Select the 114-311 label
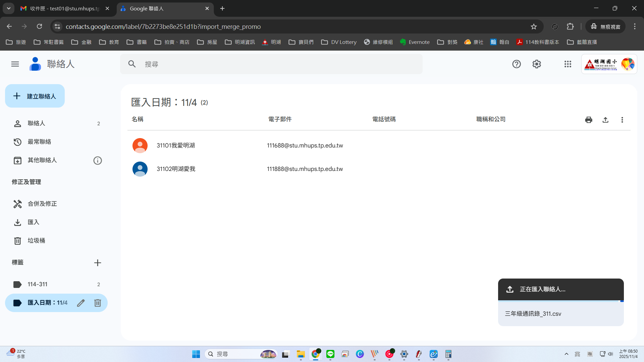Image resolution: width=644 pixels, height=362 pixels. [38, 284]
